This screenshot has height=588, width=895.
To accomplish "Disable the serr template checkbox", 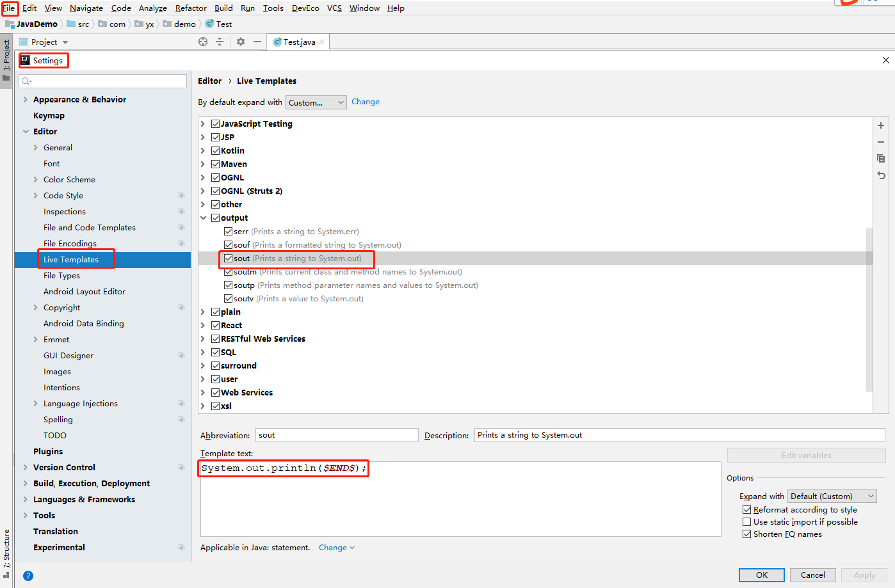I will (x=229, y=231).
